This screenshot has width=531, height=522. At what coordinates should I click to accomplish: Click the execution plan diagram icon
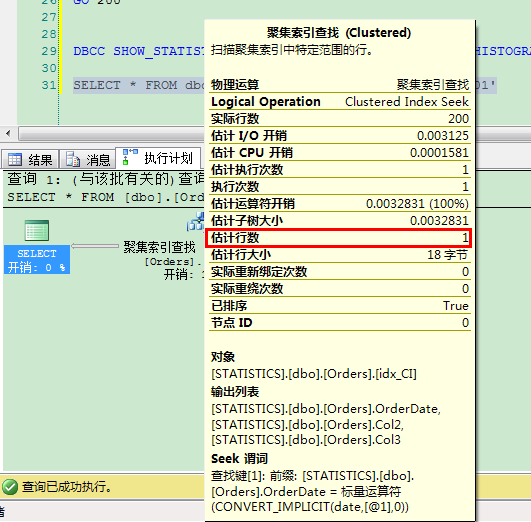coord(130,157)
